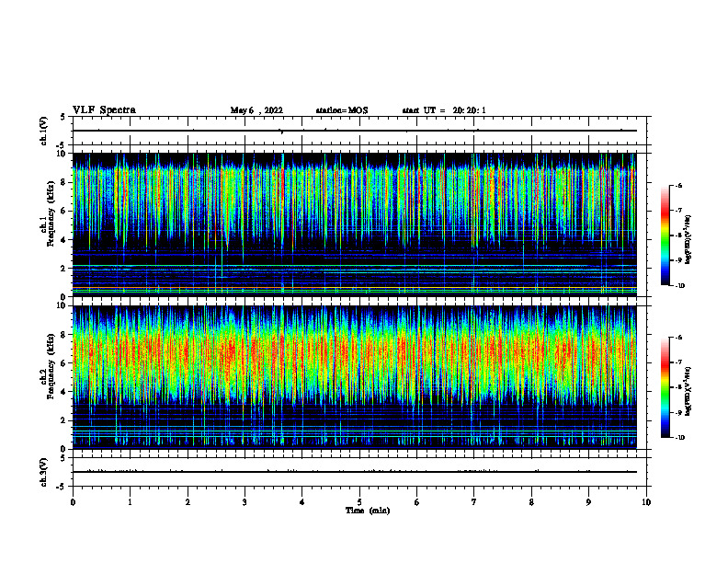Click the ch.1 color scale units label

click(x=688, y=240)
